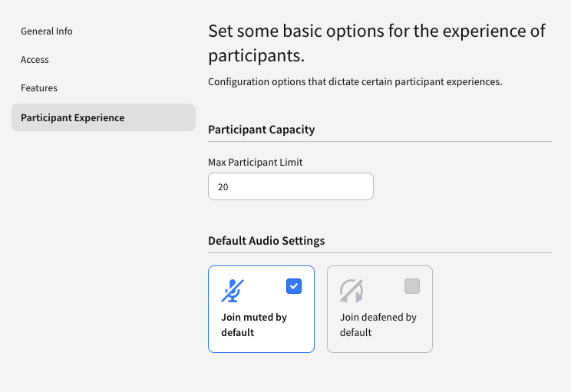The height and width of the screenshot is (392, 571).
Task: Click the configuration options description text
Action: tap(355, 82)
